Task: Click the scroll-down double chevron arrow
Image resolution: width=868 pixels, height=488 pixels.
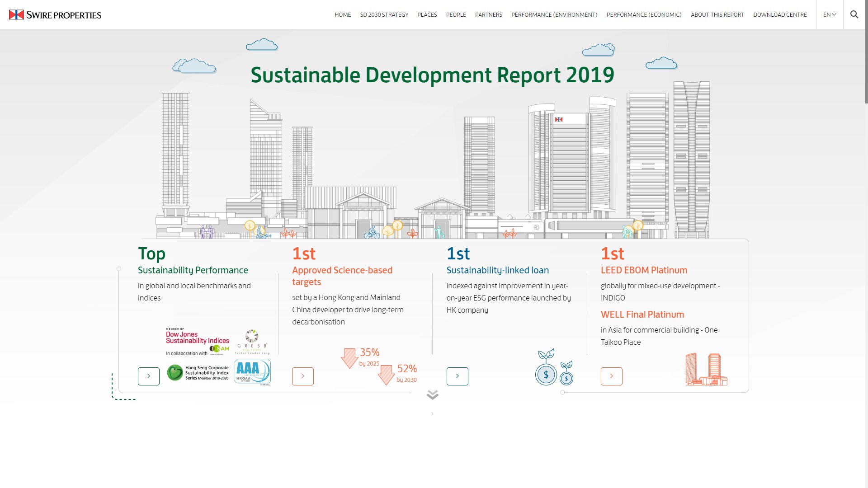Action: coord(433,394)
